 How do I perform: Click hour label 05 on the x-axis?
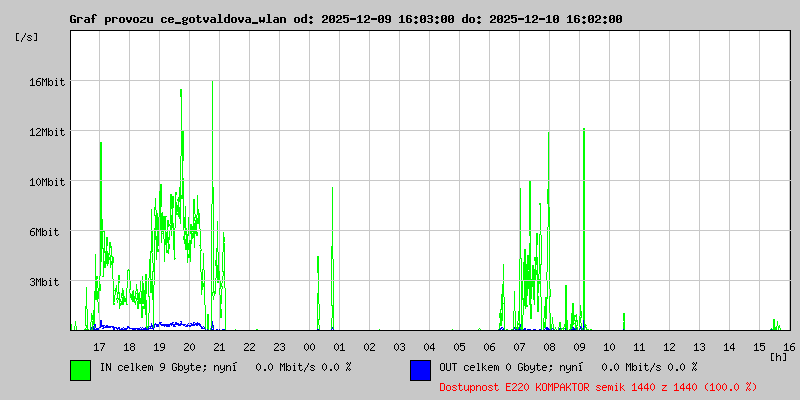[x=460, y=347]
